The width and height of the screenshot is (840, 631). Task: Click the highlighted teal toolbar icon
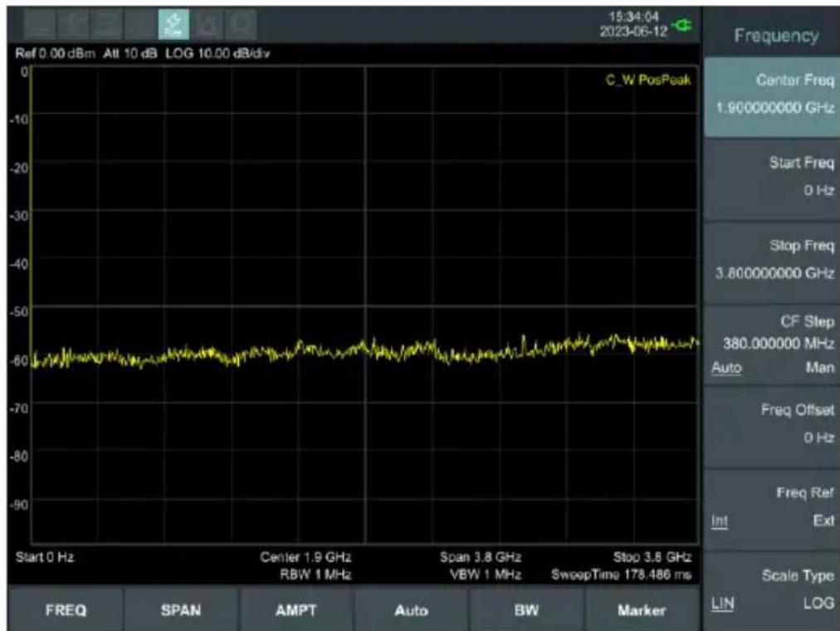(x=173, y=25)
